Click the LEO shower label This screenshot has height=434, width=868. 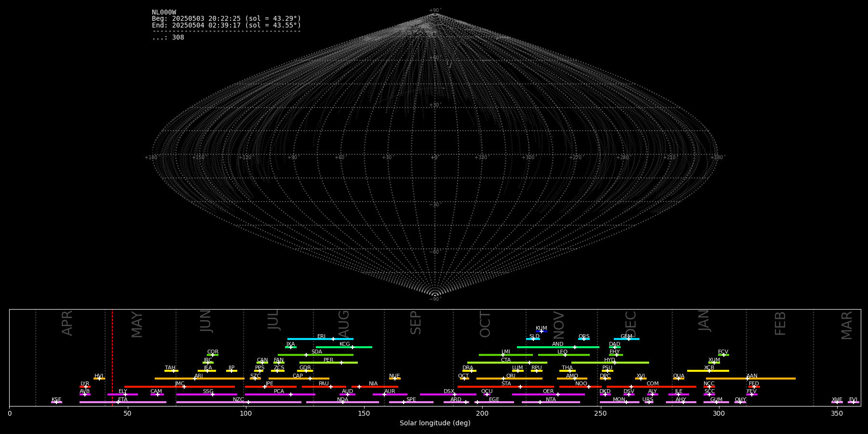pyautogui.click(x=563, y=352)
